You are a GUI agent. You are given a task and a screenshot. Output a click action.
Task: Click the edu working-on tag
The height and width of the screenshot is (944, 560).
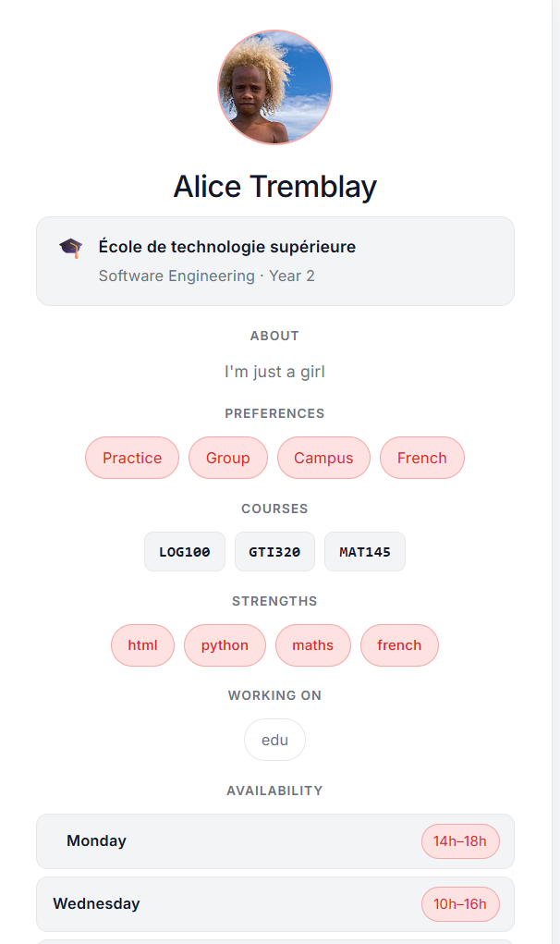(274, 740)
